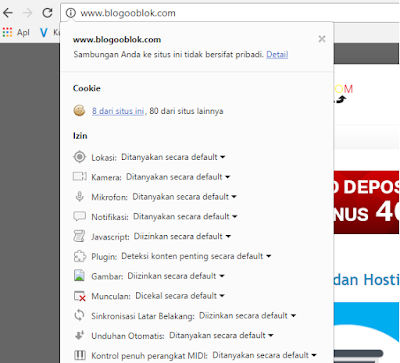
Task: Click the 'Izin' section heading
Action: point(80,136)
